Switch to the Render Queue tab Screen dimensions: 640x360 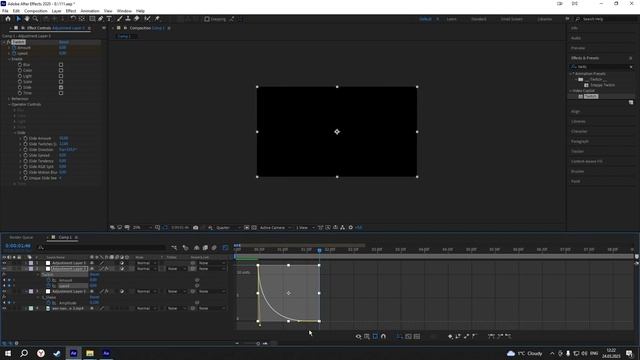pos(21,237)
